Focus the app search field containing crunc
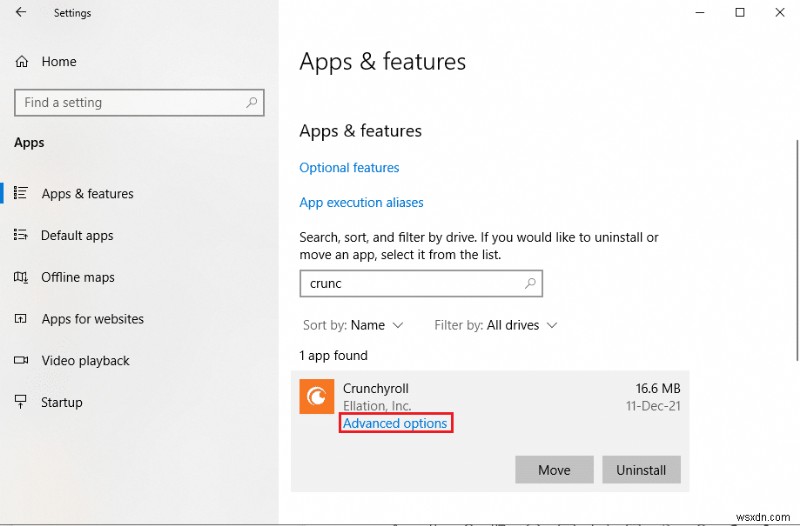This screenshot has height=526, width=800. click(x=421, y=283)
